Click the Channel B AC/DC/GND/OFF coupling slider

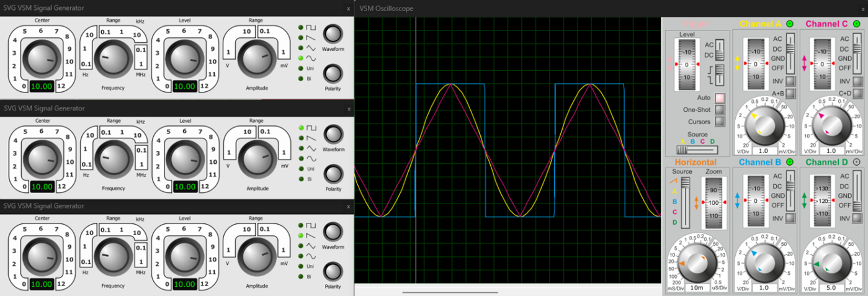790,191
